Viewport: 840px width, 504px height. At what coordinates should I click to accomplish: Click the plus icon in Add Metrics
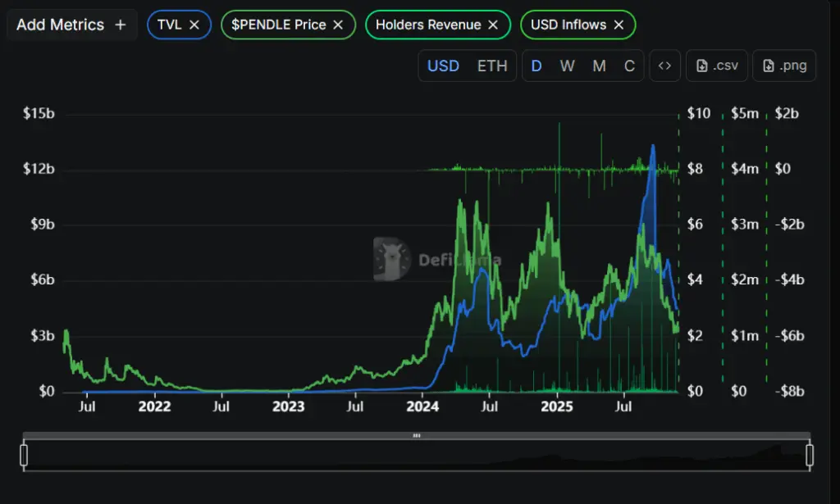[x=121, y=25]
